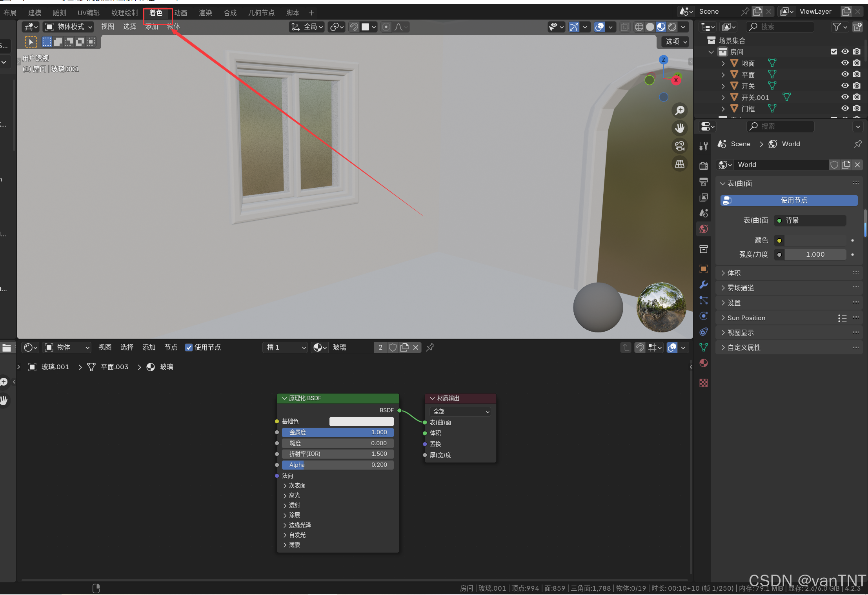This screenshot has width=868, height=595.
Task: Open the 节点 menu in node editor
Action: point(171,347)
